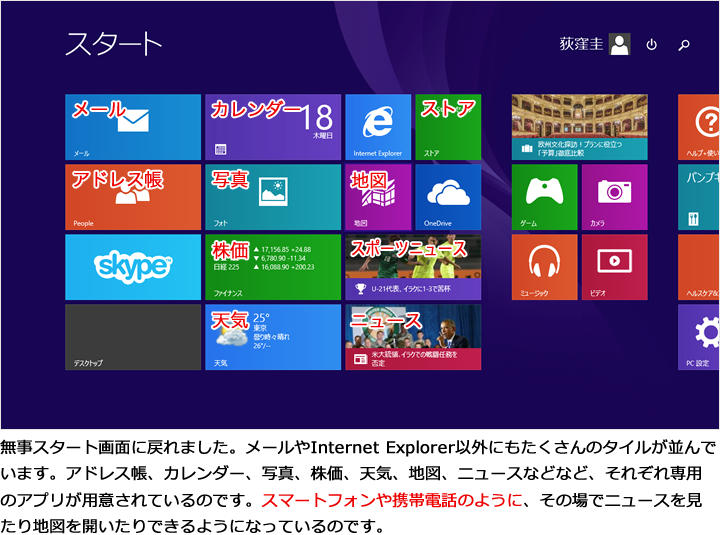Open the OneDrive cloud tile
This screenshot has height=535, width=720.
[448, 197]
